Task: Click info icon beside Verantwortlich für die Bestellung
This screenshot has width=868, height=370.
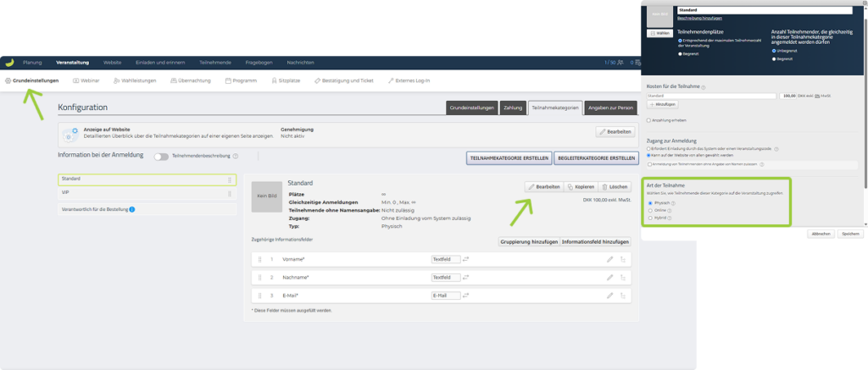Action: point(131,210)
